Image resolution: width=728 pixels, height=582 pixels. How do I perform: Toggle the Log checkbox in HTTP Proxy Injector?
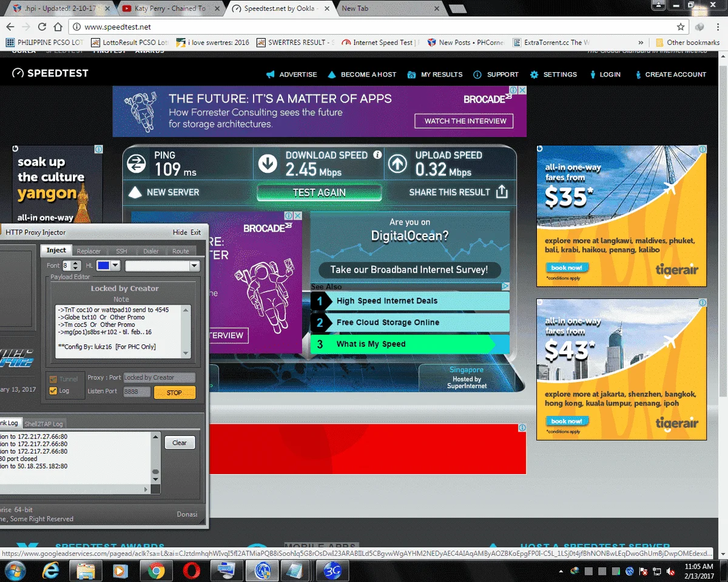[x=53, y=390]
